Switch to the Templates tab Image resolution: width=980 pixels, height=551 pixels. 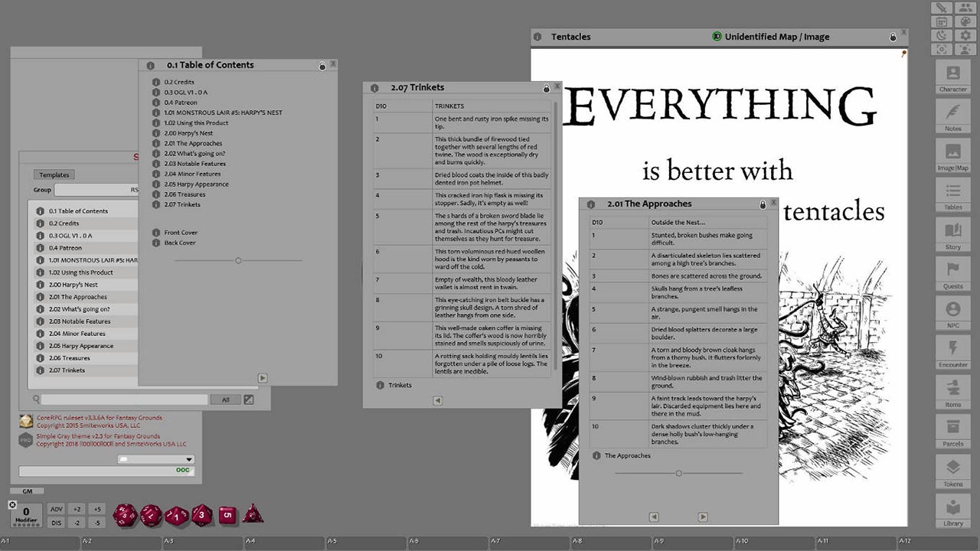pyautogui.click(x=54, y=174)
